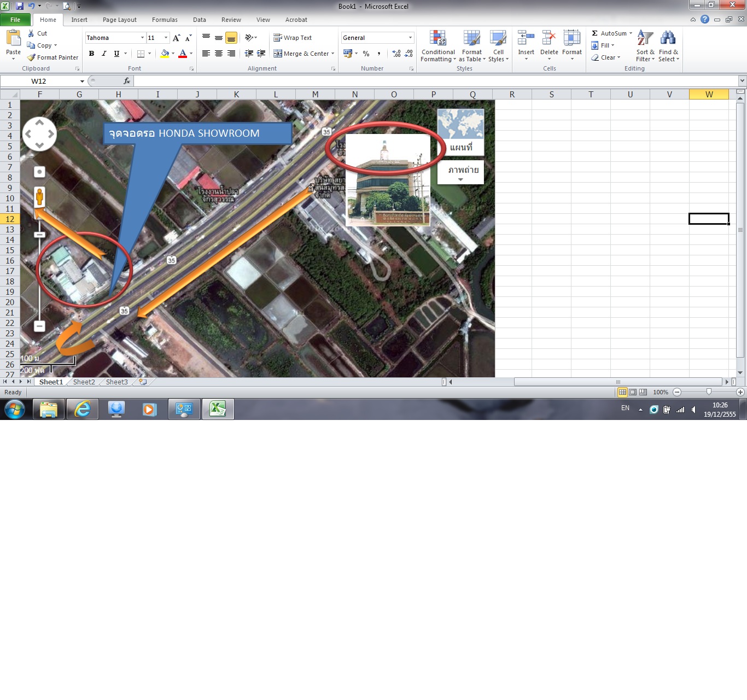
Task: Switch to the Sheet2 worksheet tab
Action: coord(84,382)
